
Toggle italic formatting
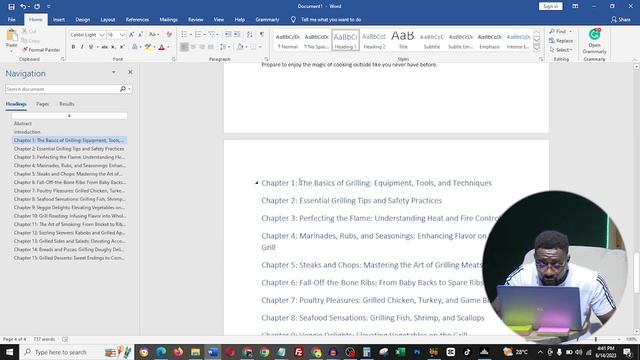(82, 47)
